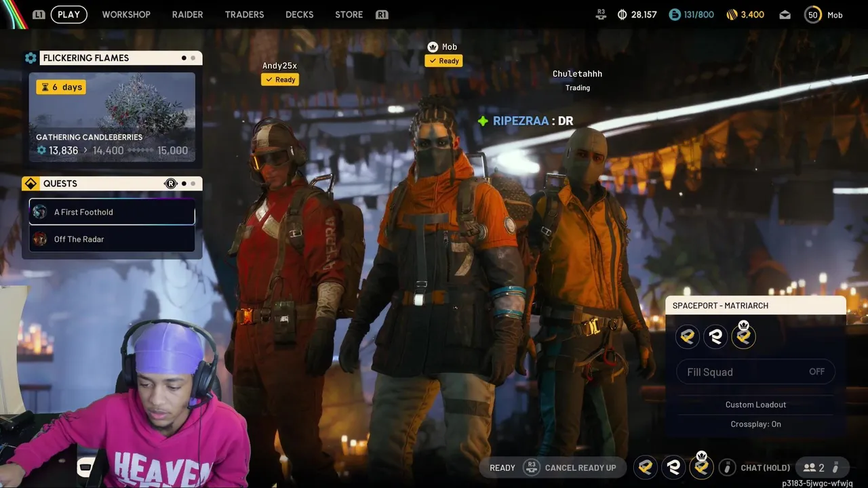Click the 15,000 goal value
This screenshot has height=488, width=868.
[172, 150]
